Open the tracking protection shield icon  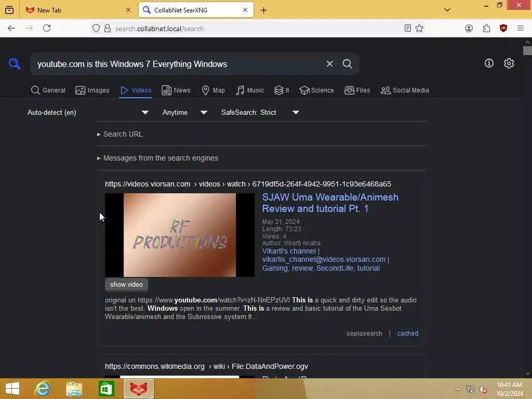96,29
